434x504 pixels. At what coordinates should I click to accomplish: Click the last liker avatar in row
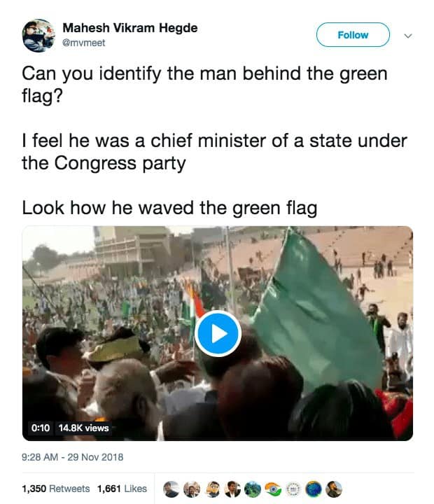pos(334,489)
